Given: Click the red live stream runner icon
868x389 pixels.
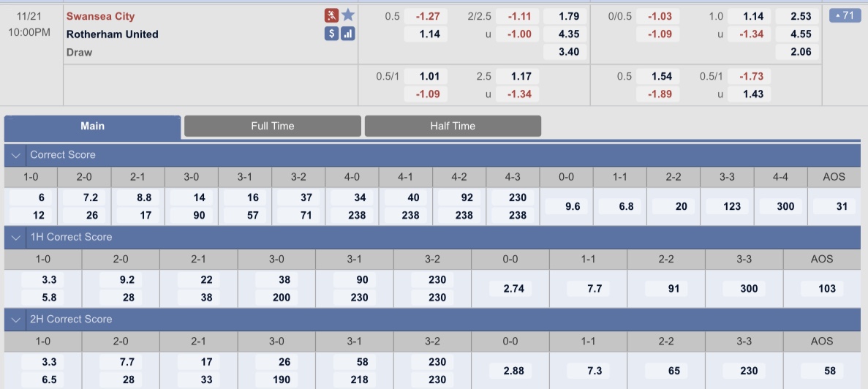Looking at the screenshot, I should coord(331,15).
